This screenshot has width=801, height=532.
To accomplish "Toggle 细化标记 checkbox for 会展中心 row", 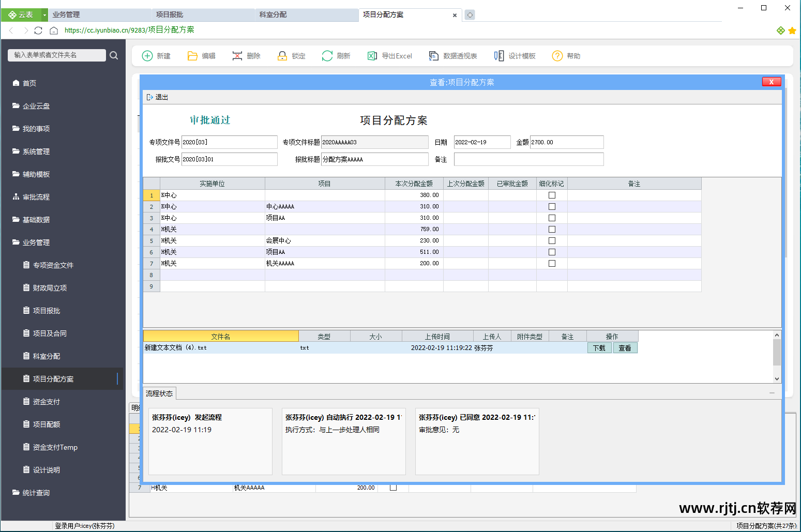I will coord(552,241).
